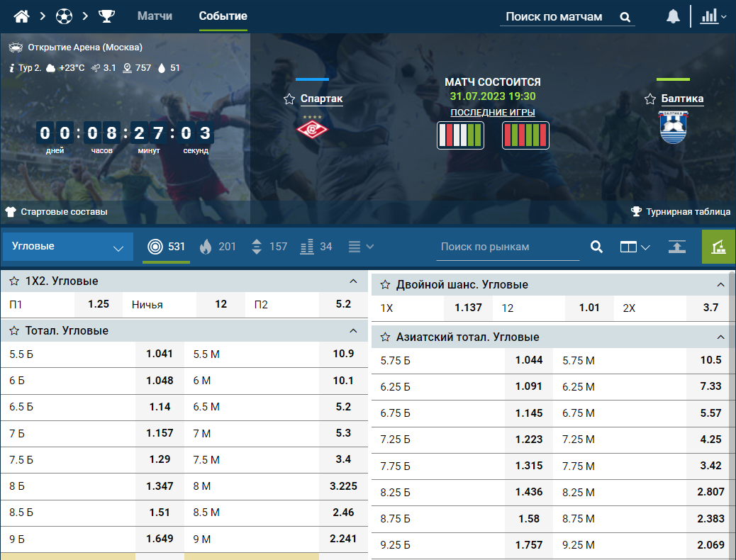Open Стартовые составы link
This screenshot has width=736, height=560.
click(56, 212)
